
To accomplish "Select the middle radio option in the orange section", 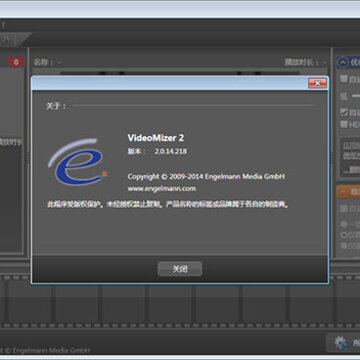I will 343,235.
